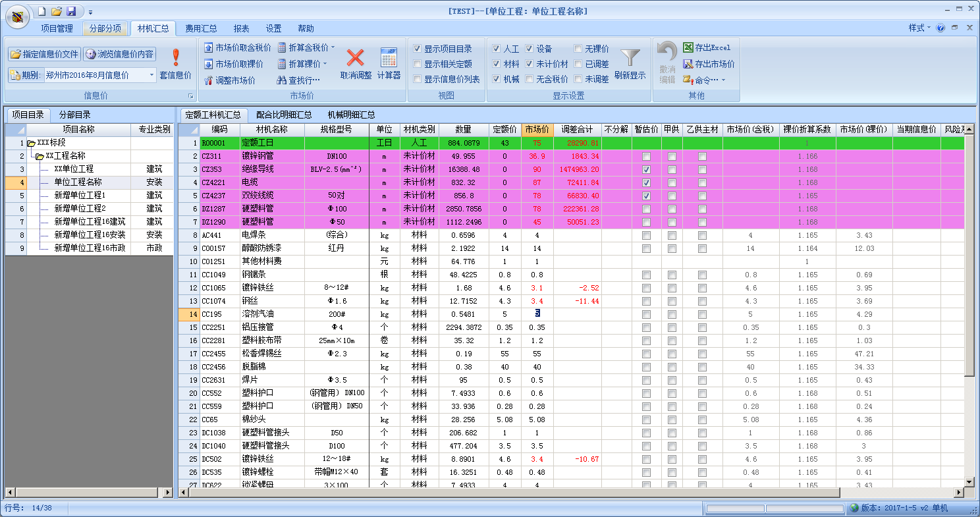This screenshot has width=980, height=517.
Task: Toggle 未计价材 checkbox
Action: 529,64
